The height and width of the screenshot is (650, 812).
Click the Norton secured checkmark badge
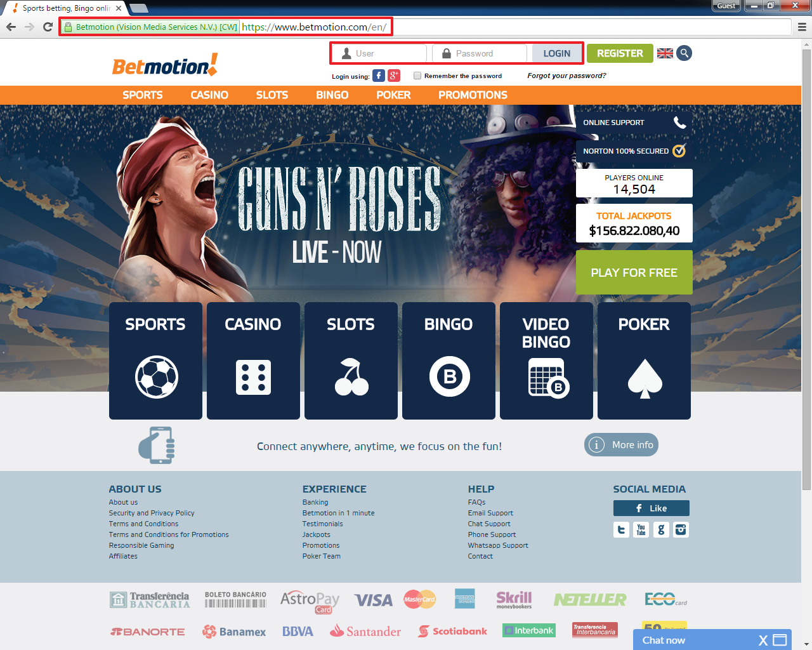pos(679,150)
